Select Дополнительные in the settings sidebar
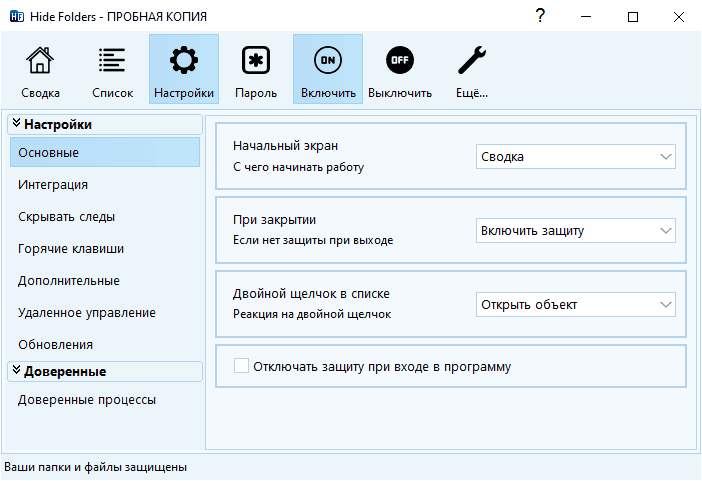 pyautogui.click(x=105, y=280)
